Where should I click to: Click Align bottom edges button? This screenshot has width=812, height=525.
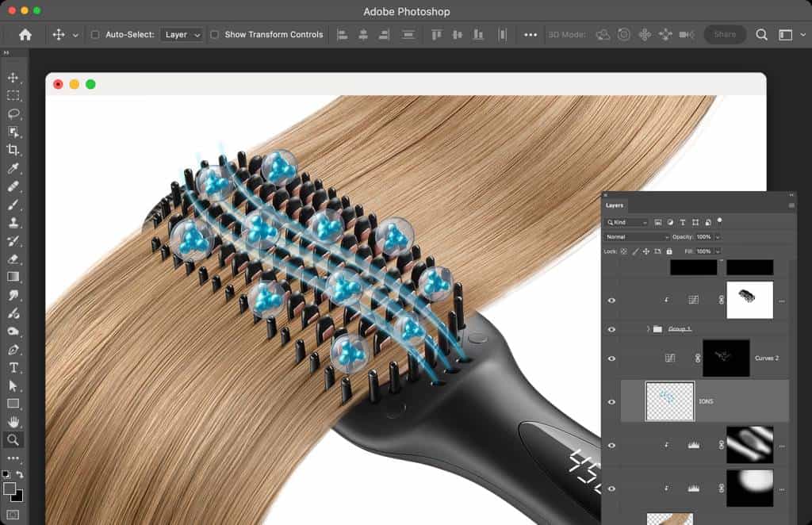point(478,35)
